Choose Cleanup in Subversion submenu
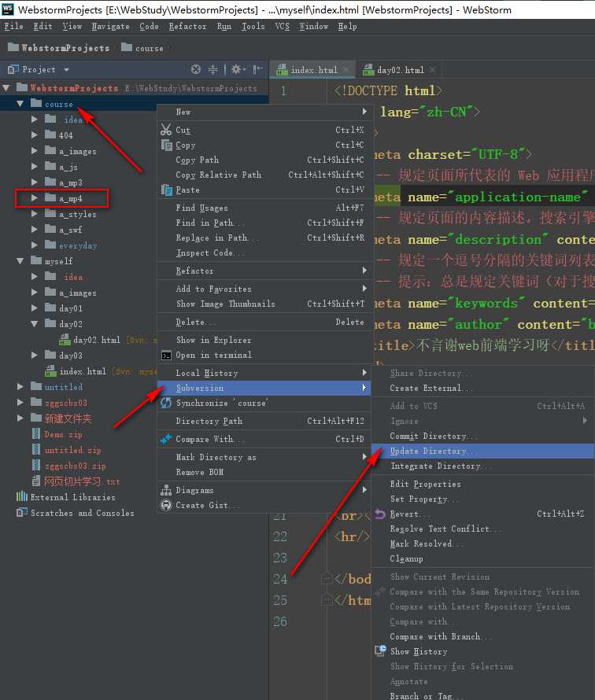The width and height of the screenshot is (595, 700). click(x=483, y=559)
